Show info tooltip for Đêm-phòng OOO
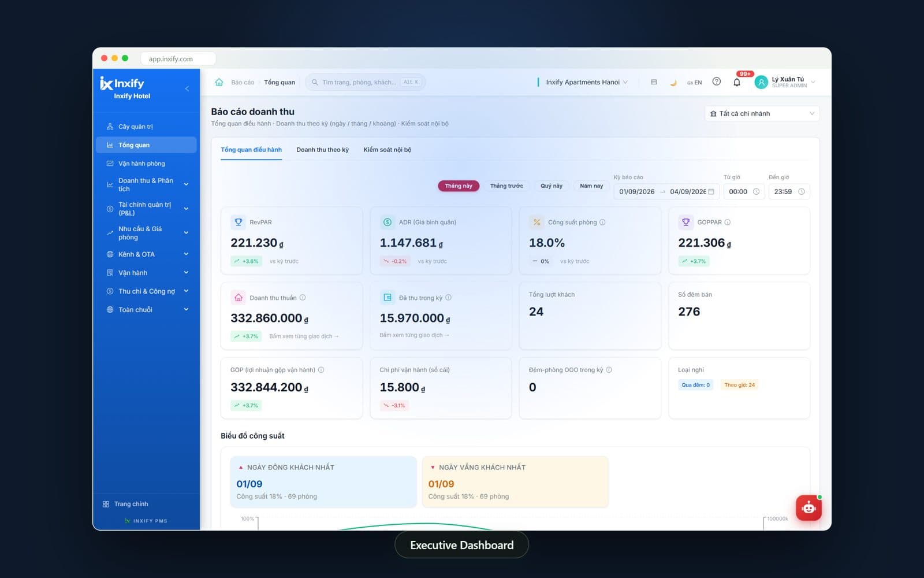924x578 pixels. tap(609, 370)
